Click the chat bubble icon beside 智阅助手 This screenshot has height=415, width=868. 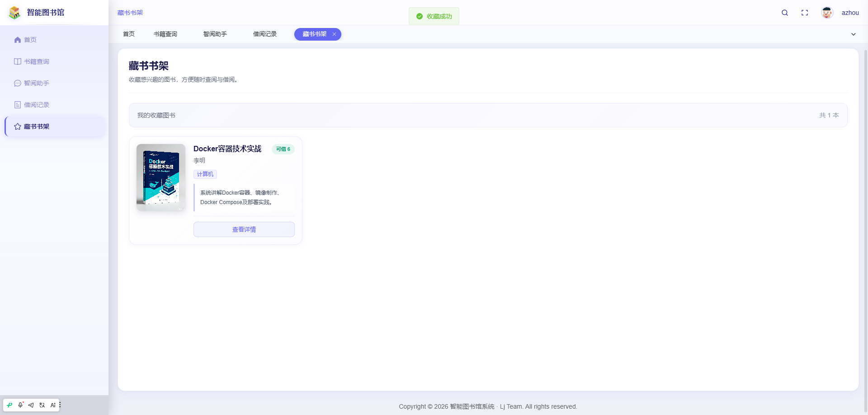click(18, 83)
